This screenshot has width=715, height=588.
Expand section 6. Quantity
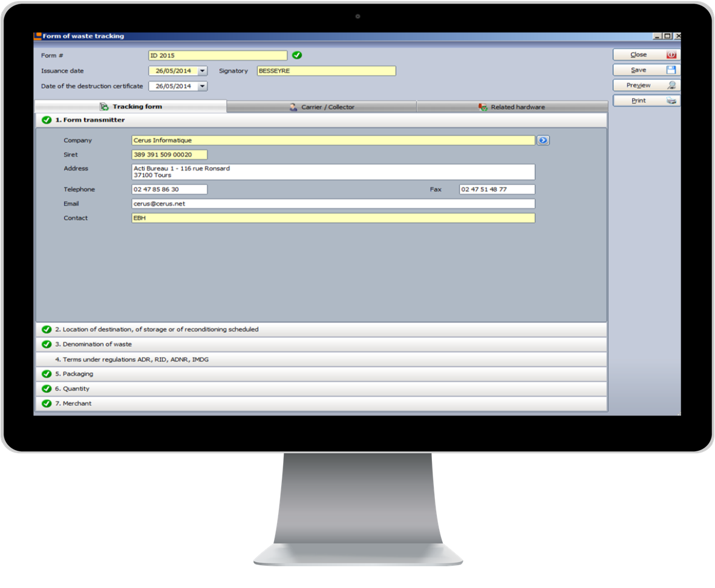(x=321, y=388)
